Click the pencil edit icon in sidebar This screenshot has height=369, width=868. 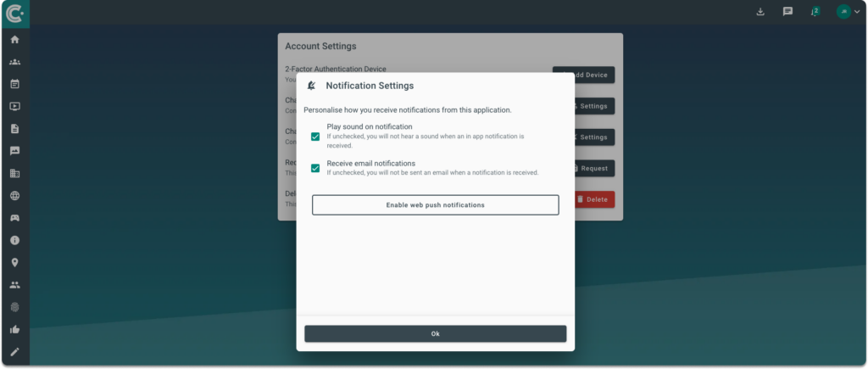click(x=14, y=351)
